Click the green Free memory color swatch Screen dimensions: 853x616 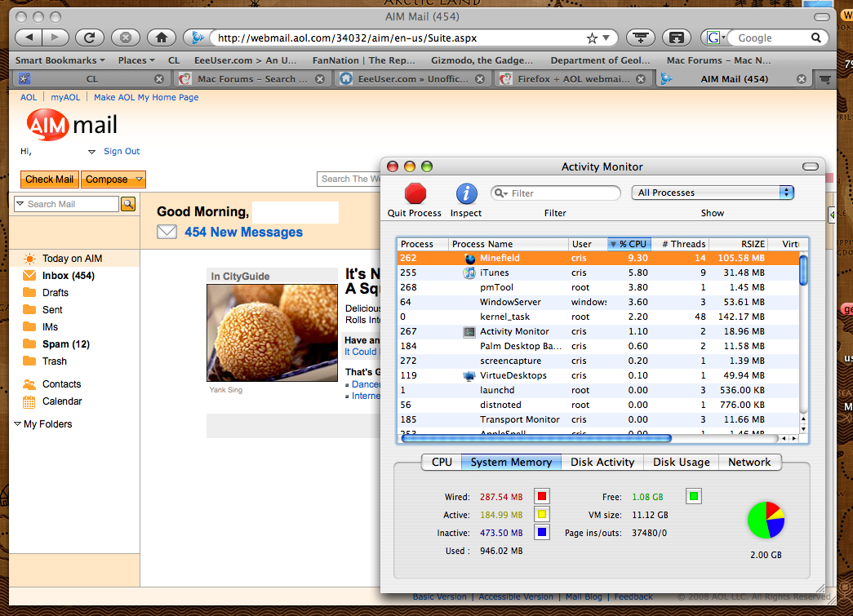tap(694, 496)
